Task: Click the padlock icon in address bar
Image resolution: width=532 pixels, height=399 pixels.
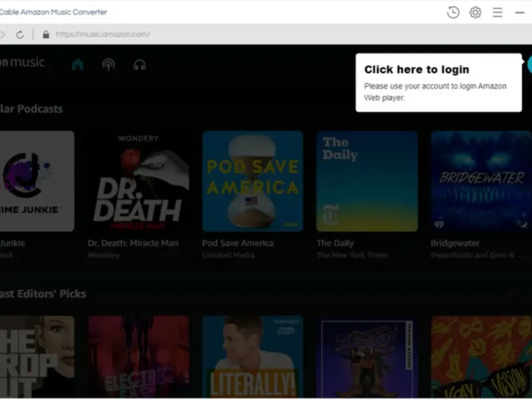Action: point(46,35)
